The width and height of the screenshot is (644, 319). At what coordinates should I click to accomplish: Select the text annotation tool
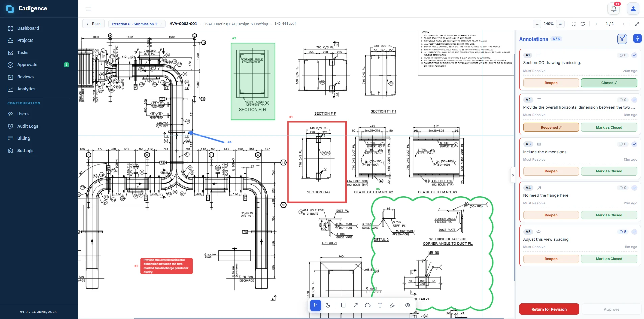tap(380, 305)
